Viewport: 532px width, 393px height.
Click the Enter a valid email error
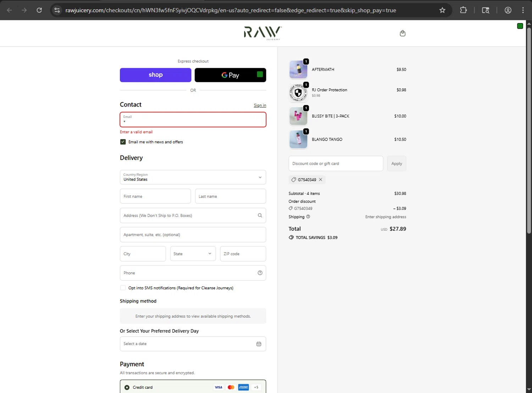(136, 132)
